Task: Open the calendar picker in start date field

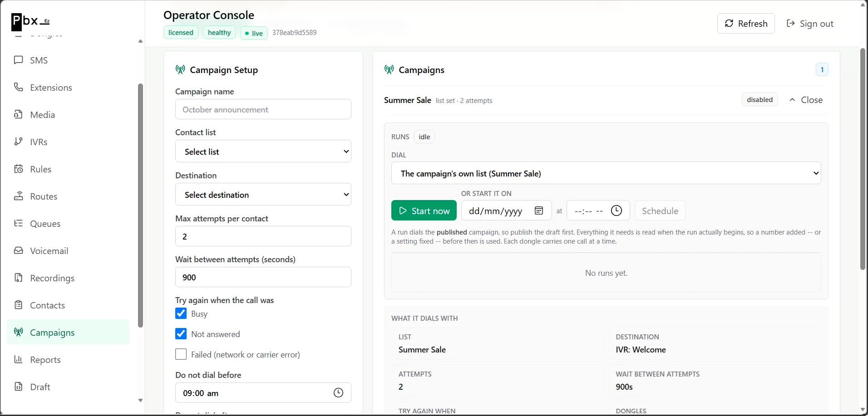Action: [539, 210]
